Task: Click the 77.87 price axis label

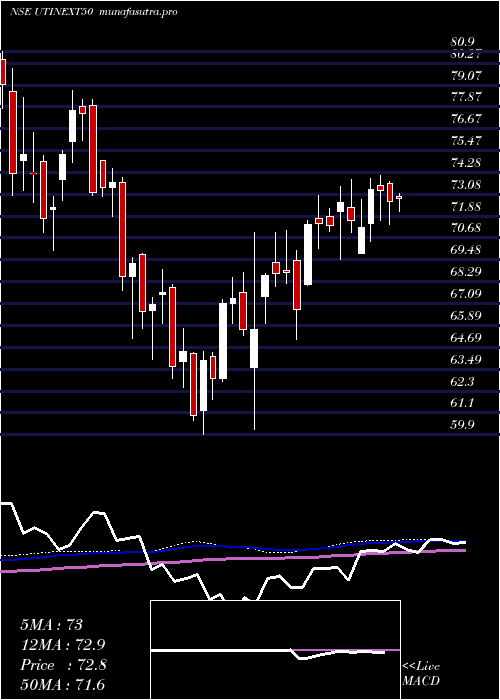Action: click(x=467, y=97)
